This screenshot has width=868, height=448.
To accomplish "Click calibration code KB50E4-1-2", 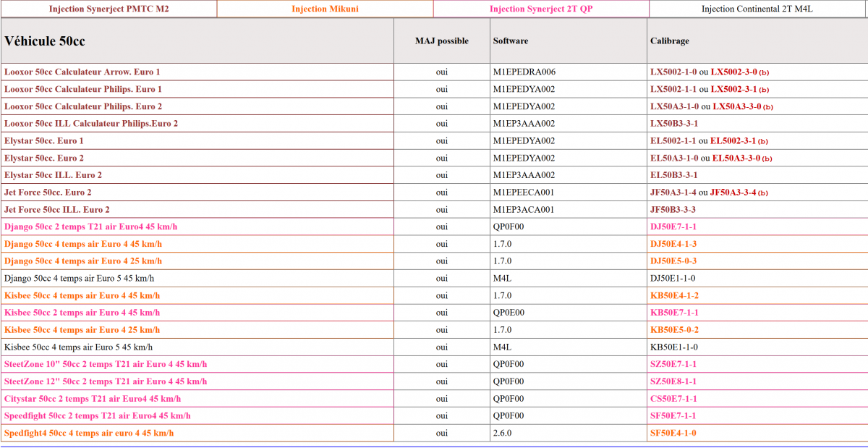I will [675, 295].
